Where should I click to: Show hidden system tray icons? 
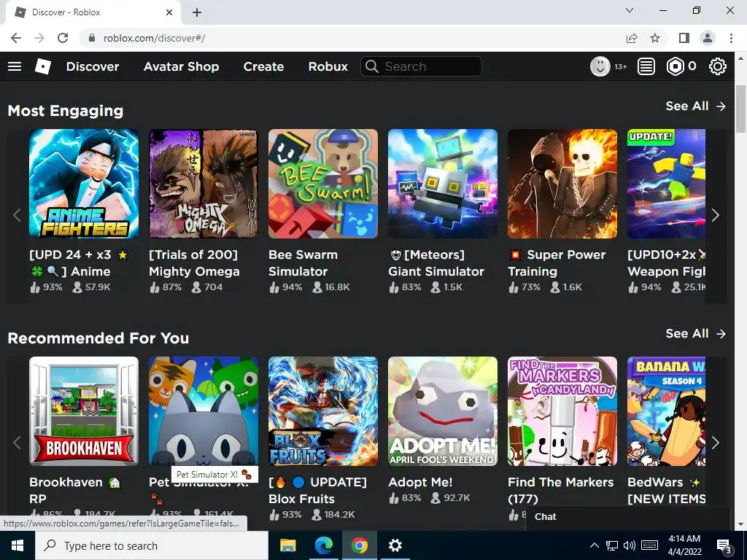point(595,545)
